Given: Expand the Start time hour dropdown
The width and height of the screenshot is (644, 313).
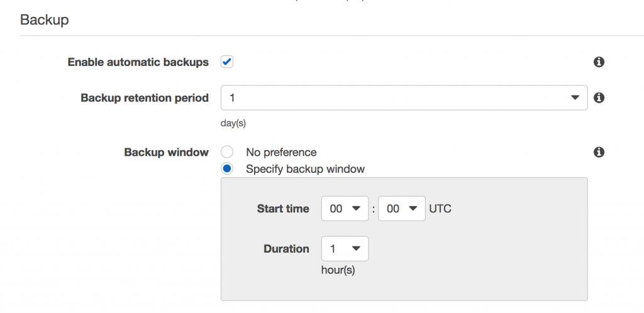Looking at the screenshot, I should click(345, 209).
